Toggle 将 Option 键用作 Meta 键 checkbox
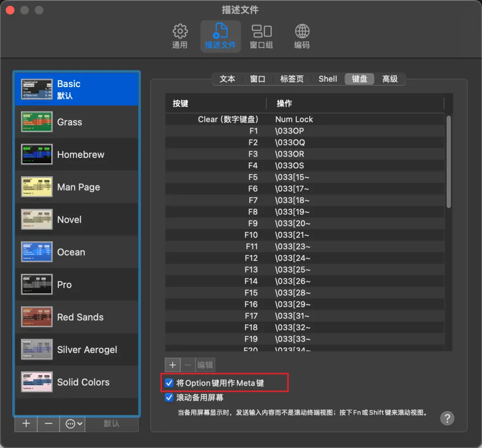This screenshot has width=482, height=448. (x=169, y=383)
